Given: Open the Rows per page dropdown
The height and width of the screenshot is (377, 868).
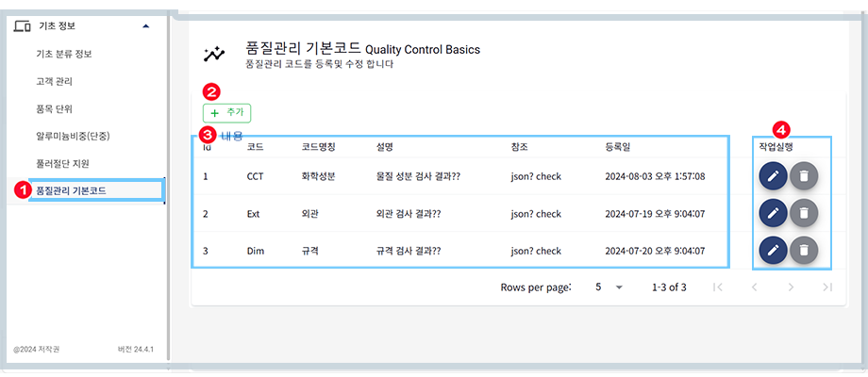Looking at the screenshot, I should 609,287.
